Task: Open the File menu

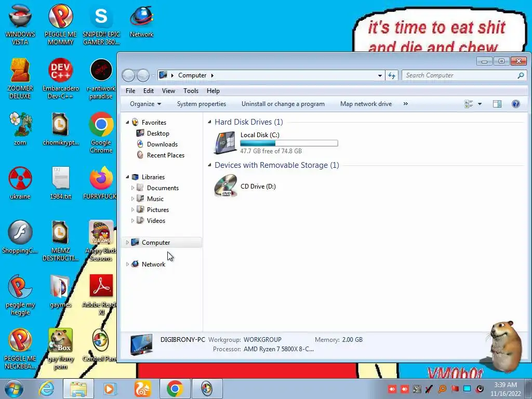Action: (130, 90)
